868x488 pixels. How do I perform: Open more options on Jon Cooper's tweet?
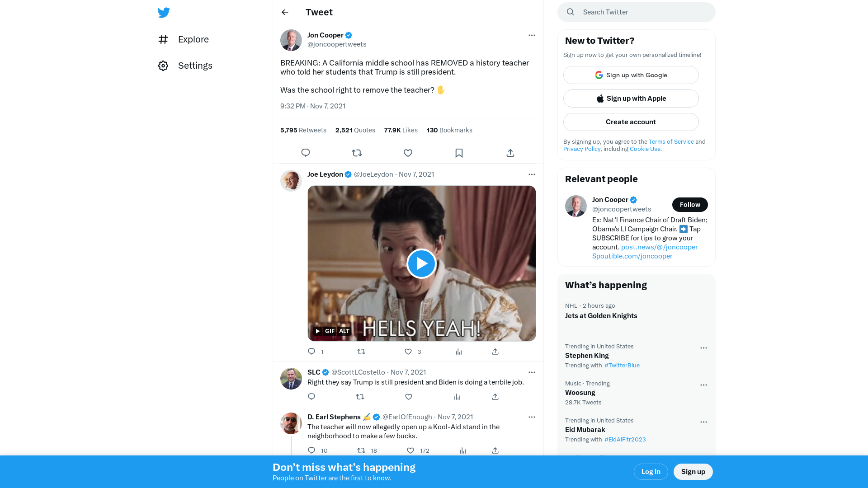532,35
